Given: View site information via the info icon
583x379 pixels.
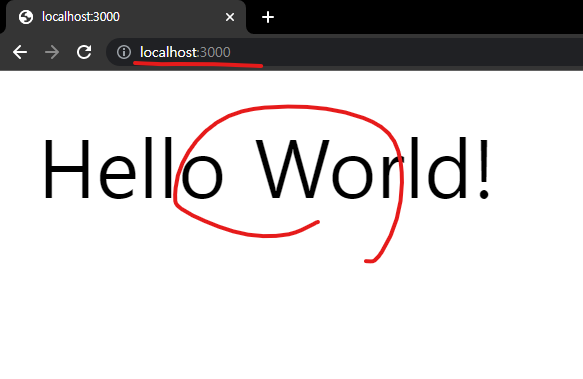Looking at the screenshot, I should coord(124,52).
